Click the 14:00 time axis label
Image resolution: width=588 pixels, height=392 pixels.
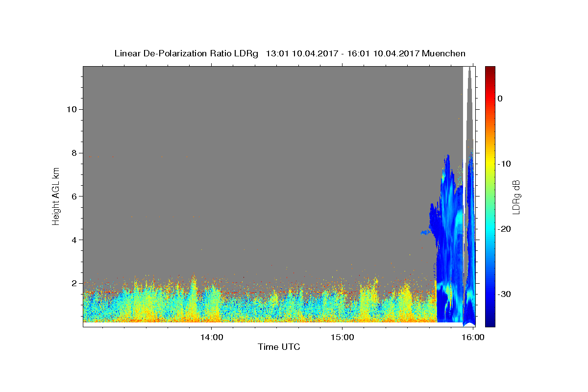coord(212,337)
